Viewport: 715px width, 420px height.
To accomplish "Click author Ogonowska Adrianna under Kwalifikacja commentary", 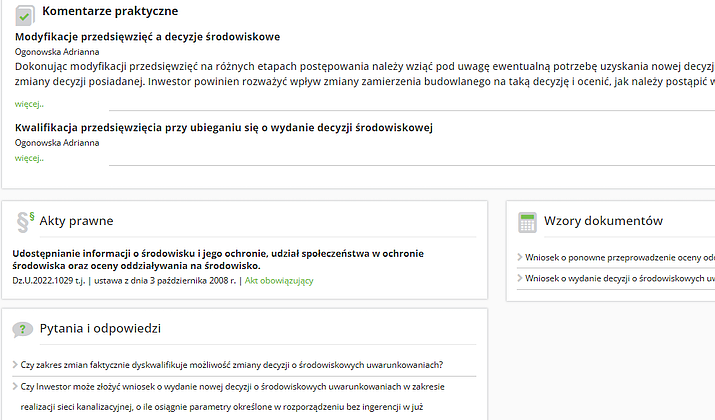I will (x=57, y=143).
